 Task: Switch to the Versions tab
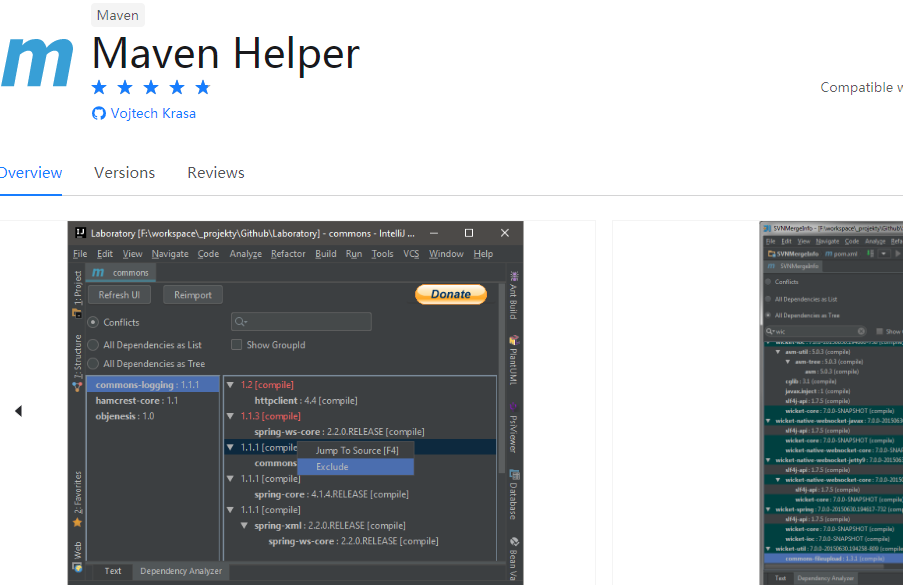pos(124,173)
